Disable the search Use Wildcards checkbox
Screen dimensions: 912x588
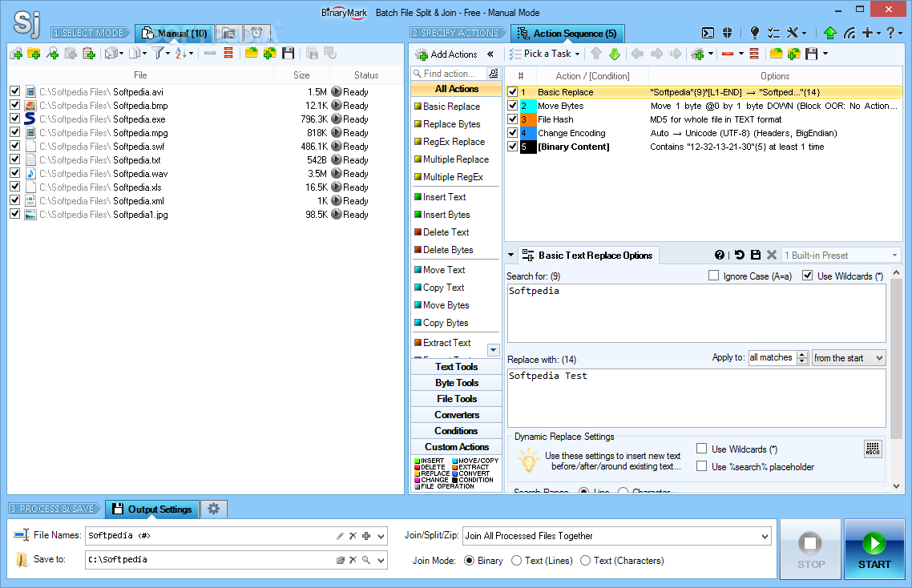807,276
